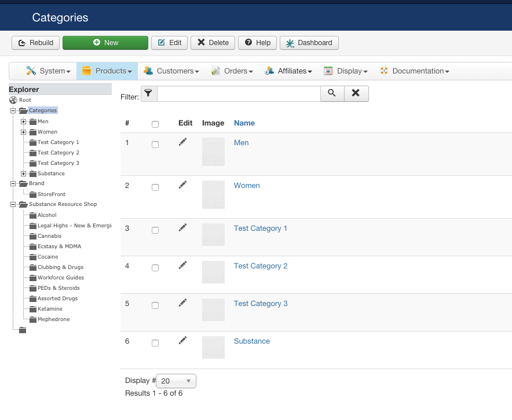Click the Rebuild button
Screen dimensions: 512x420
click(35, 43)
